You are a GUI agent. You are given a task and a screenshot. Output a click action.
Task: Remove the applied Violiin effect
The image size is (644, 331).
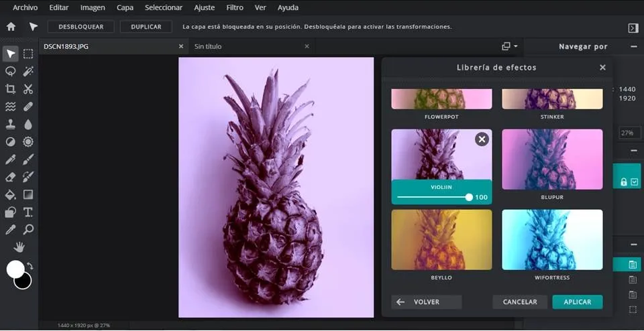pos(482,139)
